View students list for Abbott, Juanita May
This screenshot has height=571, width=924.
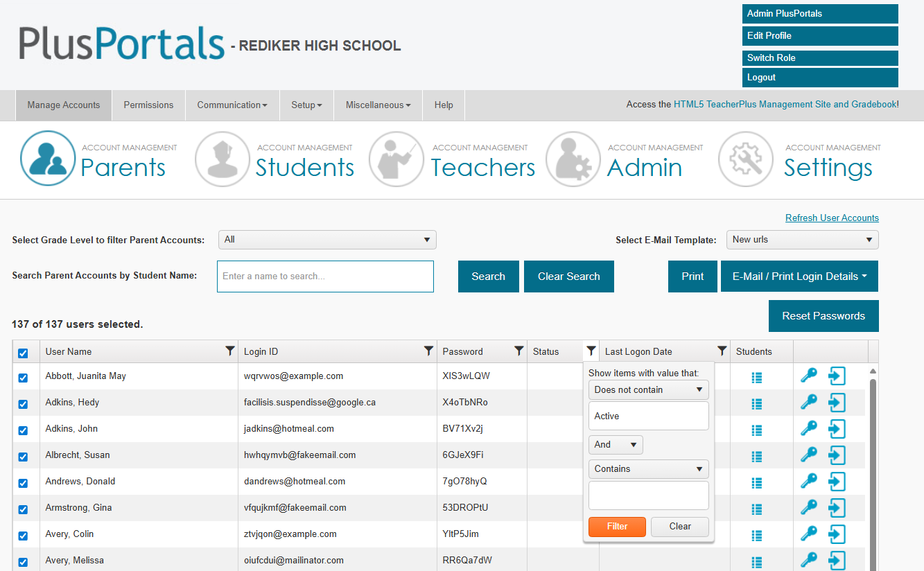tap(757, 378)
